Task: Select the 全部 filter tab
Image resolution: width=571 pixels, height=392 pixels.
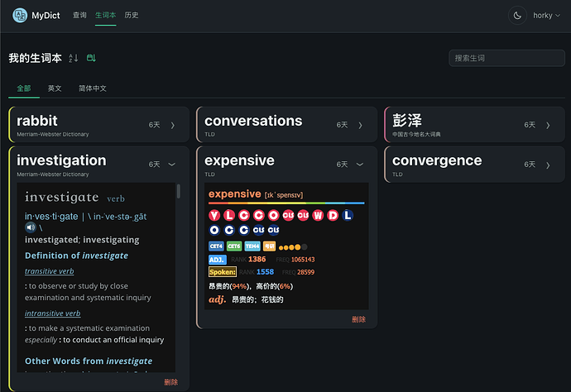Action: pos(24,88)
